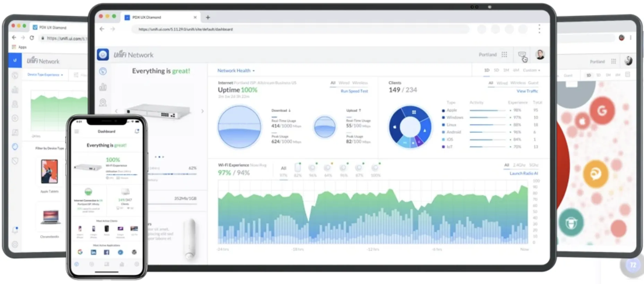Image resolution: width=644 pixels, height=284 pixels.
Task: Open statistics icon in left window sidebar
Action: coord(15,90)
